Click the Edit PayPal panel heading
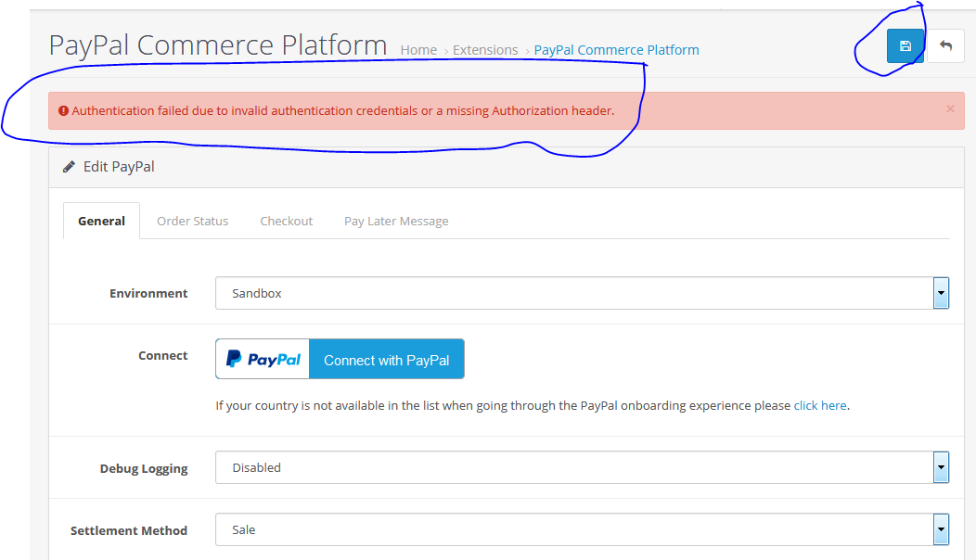Image resolution: width=976 pixels, height=560 pixels. (119, 167)
